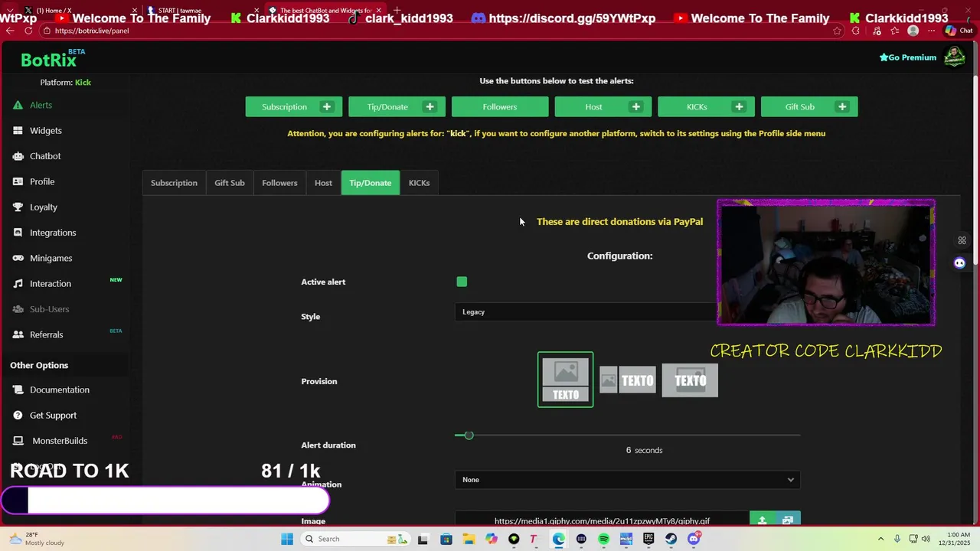Select the image-above-text provision layout
The image size is (980, 551).
[x=566, y=380]
